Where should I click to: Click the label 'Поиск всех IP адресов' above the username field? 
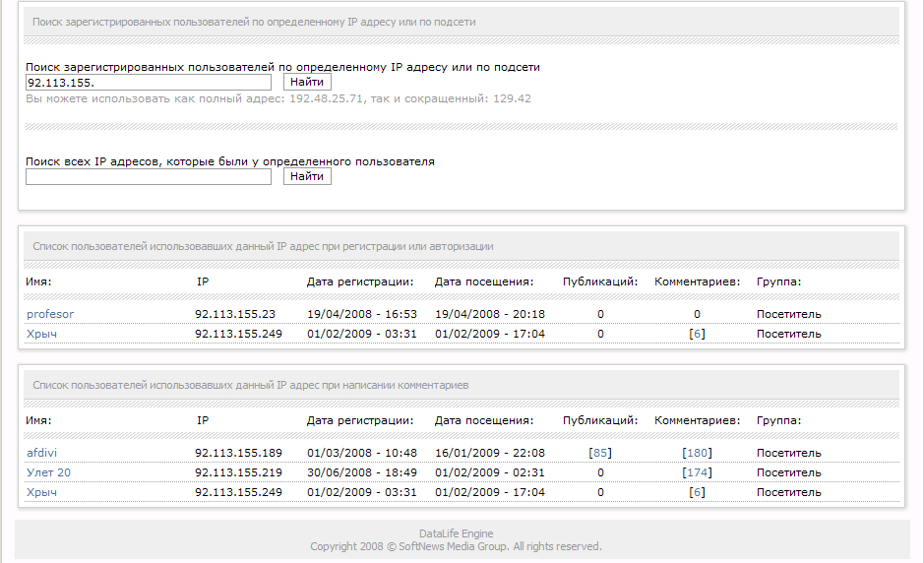(230, 161)
